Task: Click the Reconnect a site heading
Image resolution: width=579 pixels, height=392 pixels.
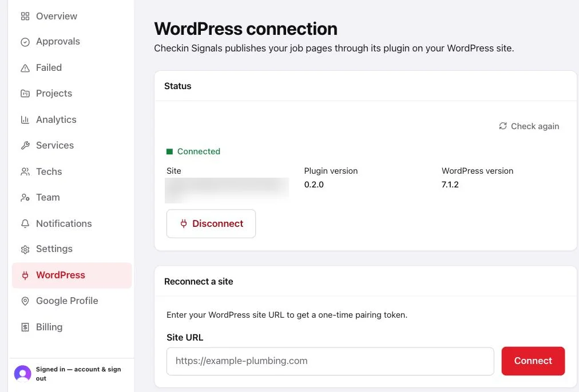Action: point(199,281)
